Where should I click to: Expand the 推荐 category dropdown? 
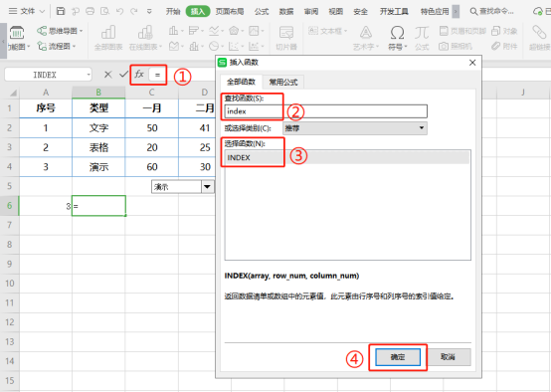point(355,128)
